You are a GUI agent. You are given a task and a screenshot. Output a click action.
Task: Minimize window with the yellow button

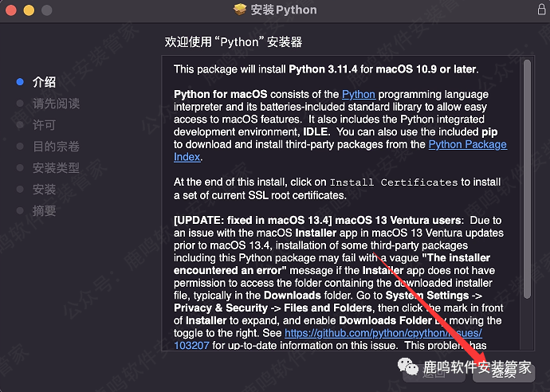(29, 10)
